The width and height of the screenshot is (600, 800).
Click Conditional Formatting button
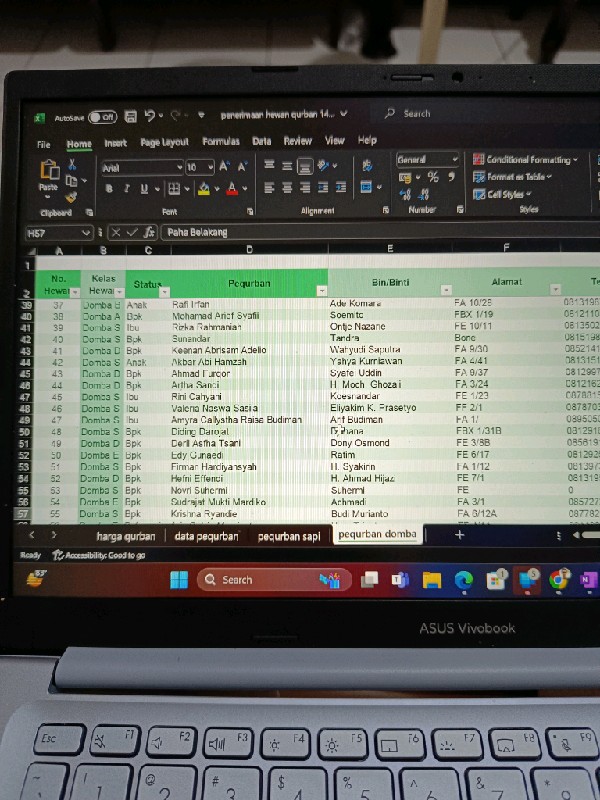(x=524, y=160)
